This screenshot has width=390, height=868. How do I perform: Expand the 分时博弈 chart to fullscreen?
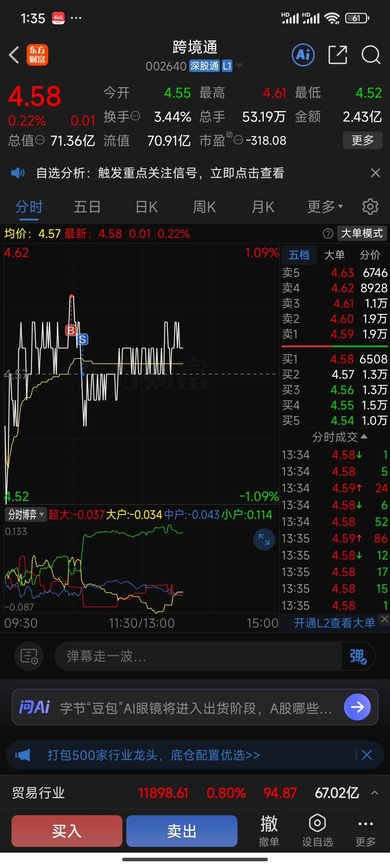point(264,540)
